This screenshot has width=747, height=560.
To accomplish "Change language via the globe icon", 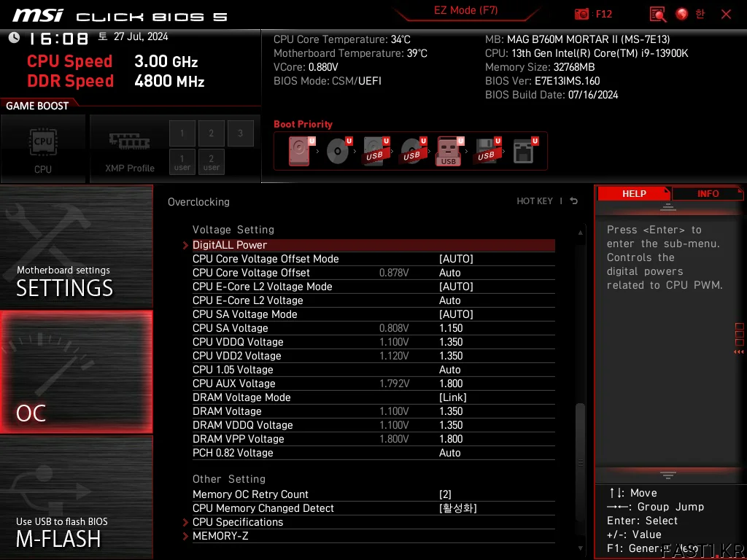I will pos(682,14).
